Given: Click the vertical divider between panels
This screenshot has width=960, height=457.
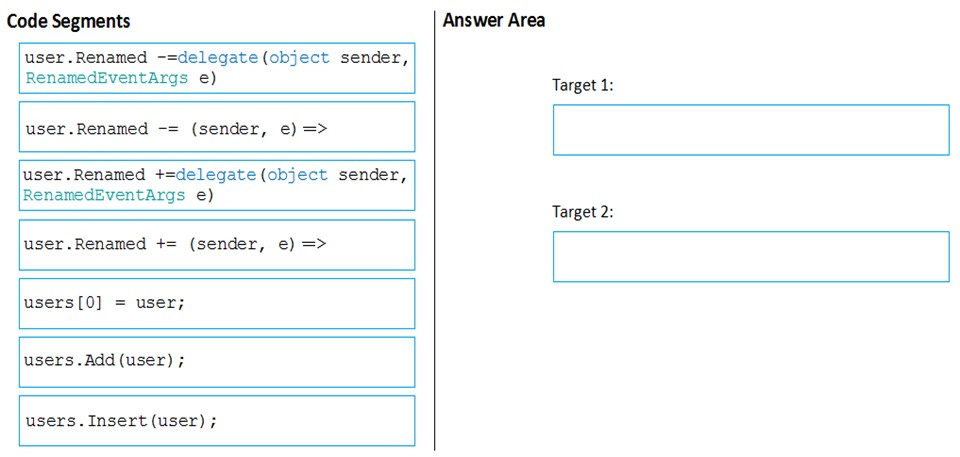Looking at the screenshot, I should tap(435, 230).
